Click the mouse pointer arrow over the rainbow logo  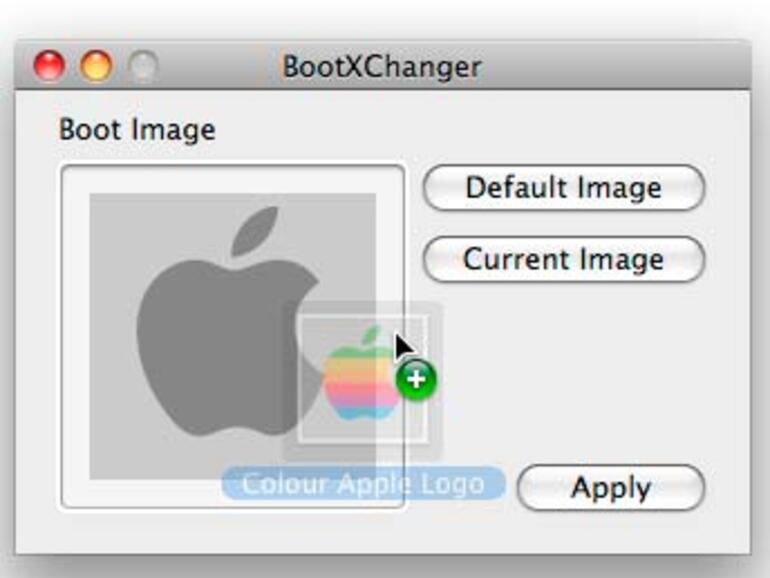coord(402,346)
